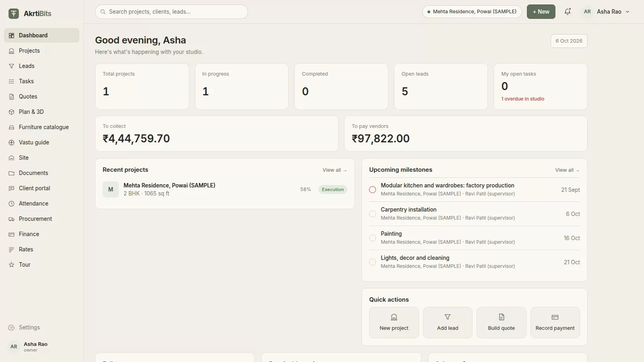Click the Completed projects card
Image resolution: width=644 pixels, height=362 pixels.
[x=341, y=86]
